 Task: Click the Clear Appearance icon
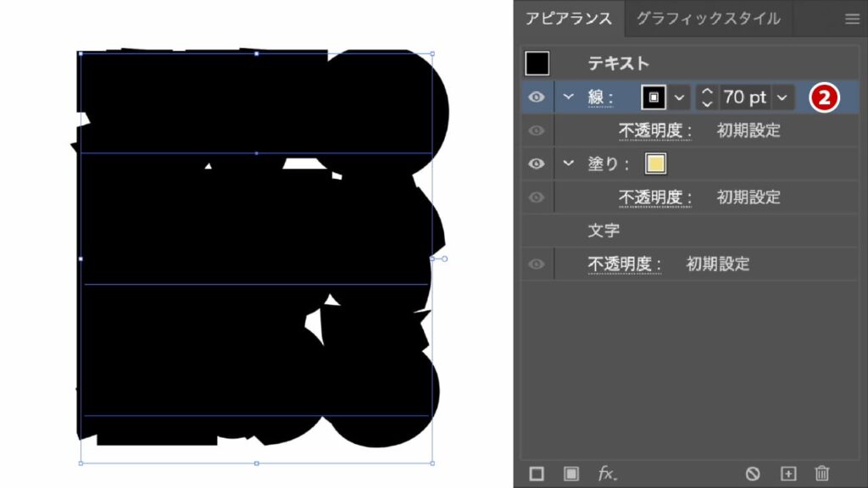[x=753, y=474]
